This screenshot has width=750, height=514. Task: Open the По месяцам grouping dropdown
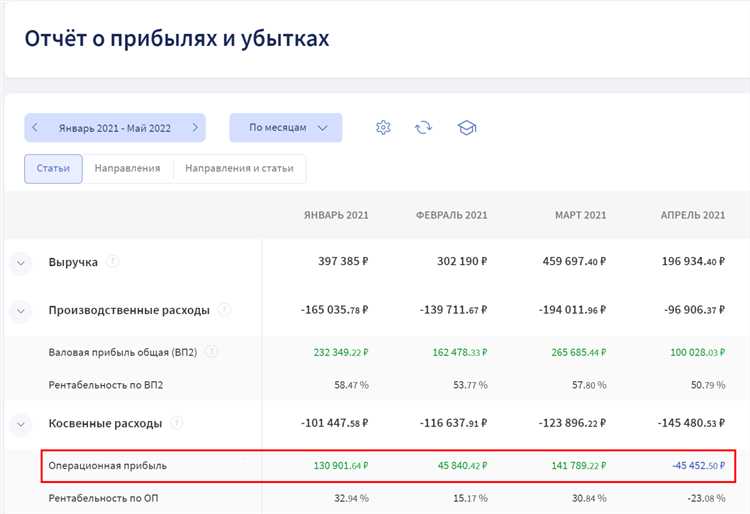pyautogui.click(x=286, y=128)
